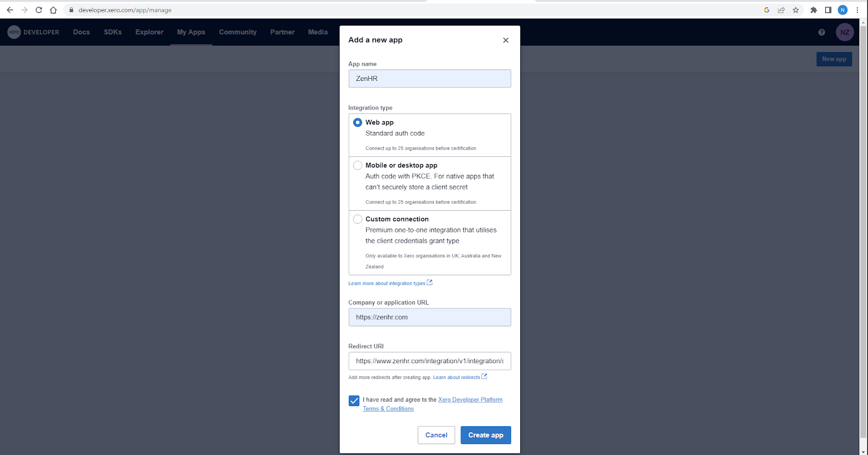This screenshot has height=455, width=868.
Task: Click the browser forward arrow
Action: click(24, 10)
